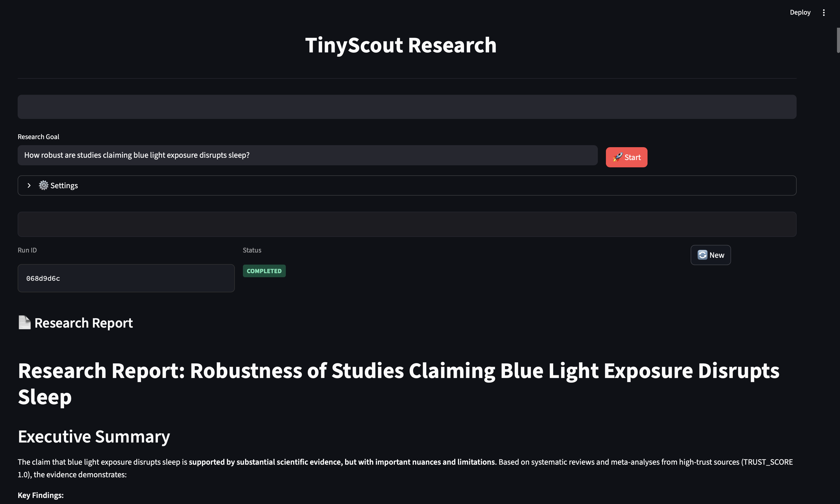Image resolution: width=840 pixels, height=504 pixels.
Task: Click the Run ID code box 068d9d6c
Action: [x=126, y=278]
